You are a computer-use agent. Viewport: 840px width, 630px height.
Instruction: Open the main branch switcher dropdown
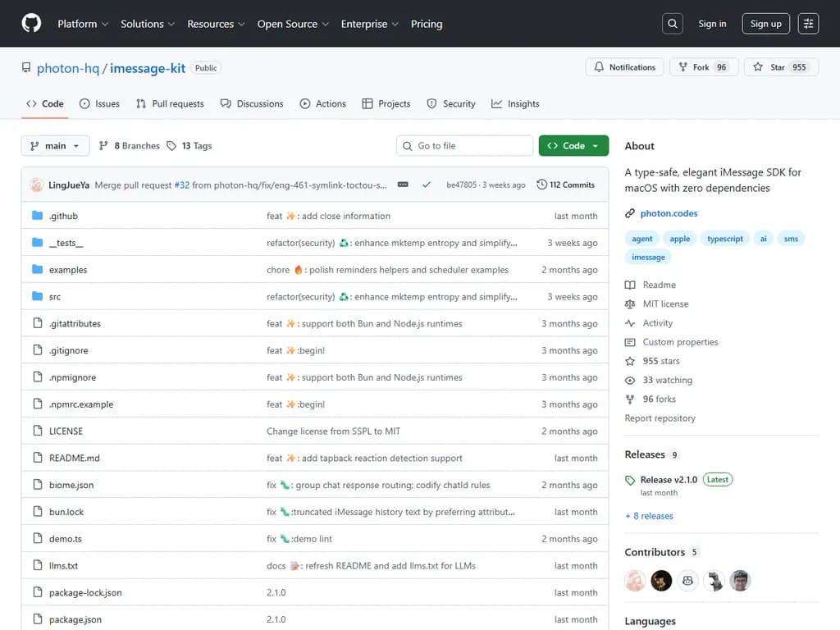coord(55,146)
